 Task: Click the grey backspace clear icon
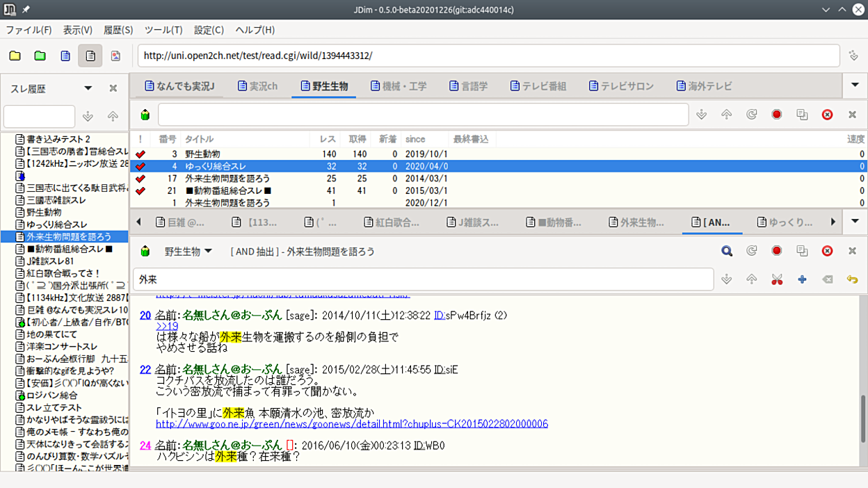click(827, 279)
